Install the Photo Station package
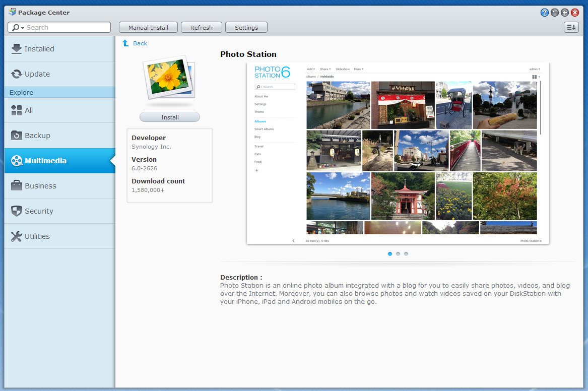588x391 pixels. [170, 117]
